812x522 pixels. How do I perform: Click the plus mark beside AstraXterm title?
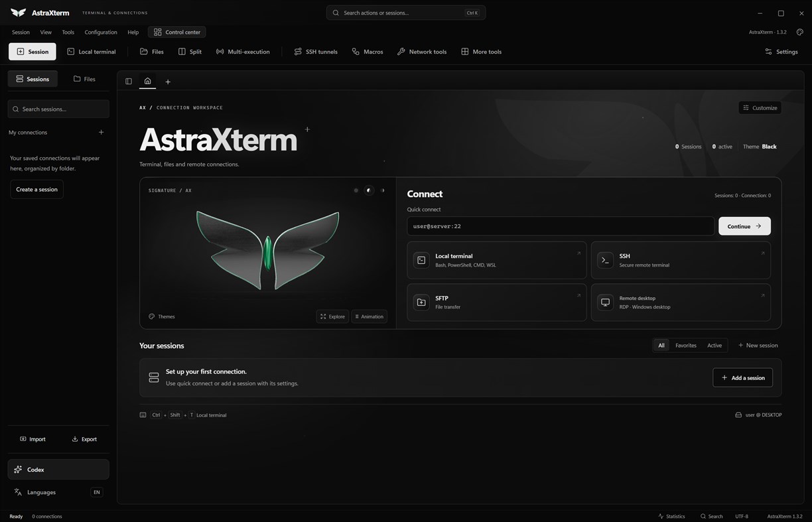307,129
